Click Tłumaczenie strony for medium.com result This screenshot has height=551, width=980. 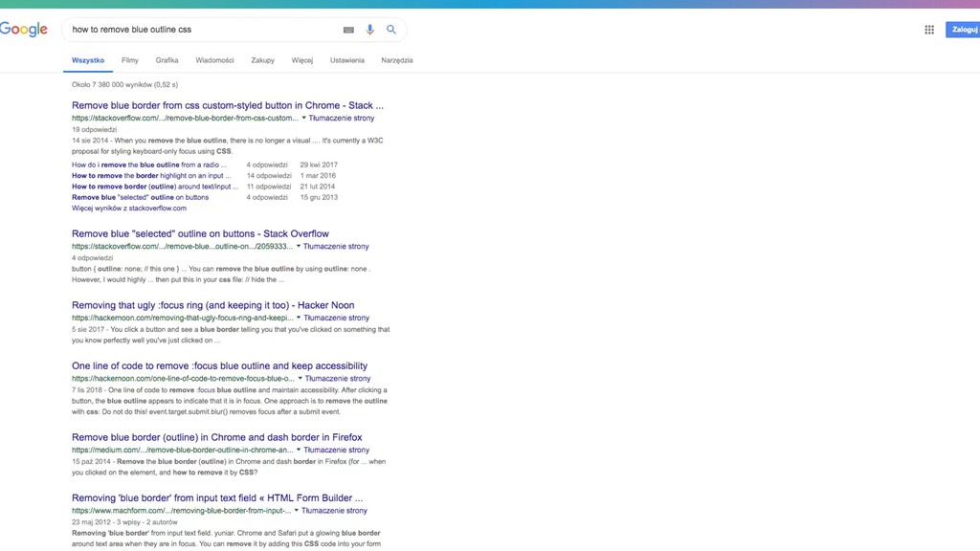pyautogui.click(x=336, y=450)
